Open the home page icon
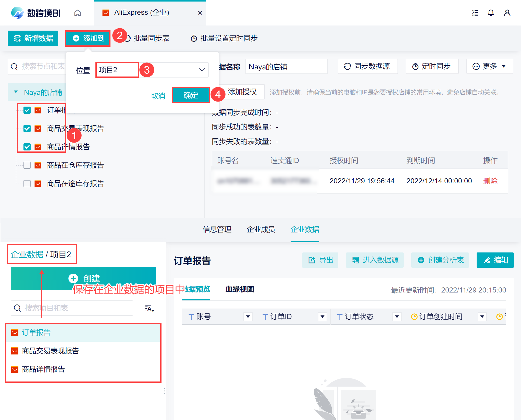Viewport: 521px width, 420px height. tap(78, 13)
